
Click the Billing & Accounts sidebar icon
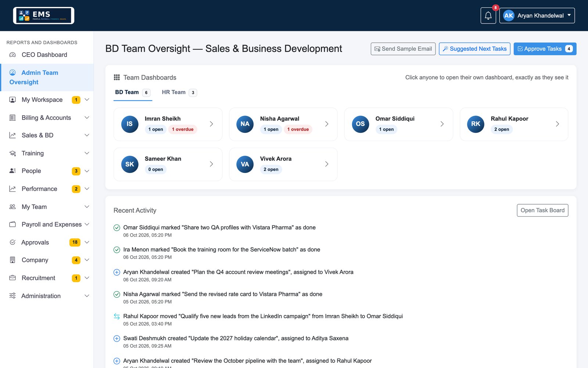pos(12,118)
